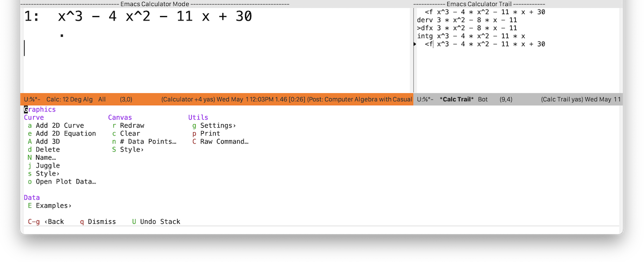Image resolution: width=644 pixels, height=262 pixels.
Task: Select trail line intg x^3 - 4 * x^2 - 11 * x
Action: pyautogui.click(x=471, y=36)
